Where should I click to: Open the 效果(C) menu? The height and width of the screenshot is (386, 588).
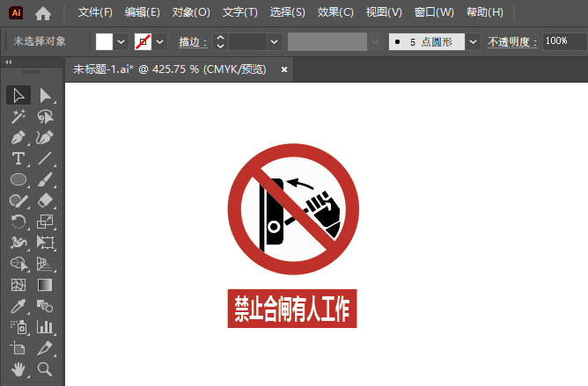(335, 12)
